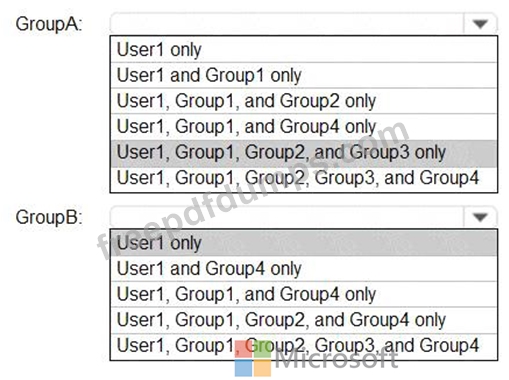Choose 'User1 and Group4 only' for GroupB
Viewport: 509px width, 380px height.
coord(304,269)
